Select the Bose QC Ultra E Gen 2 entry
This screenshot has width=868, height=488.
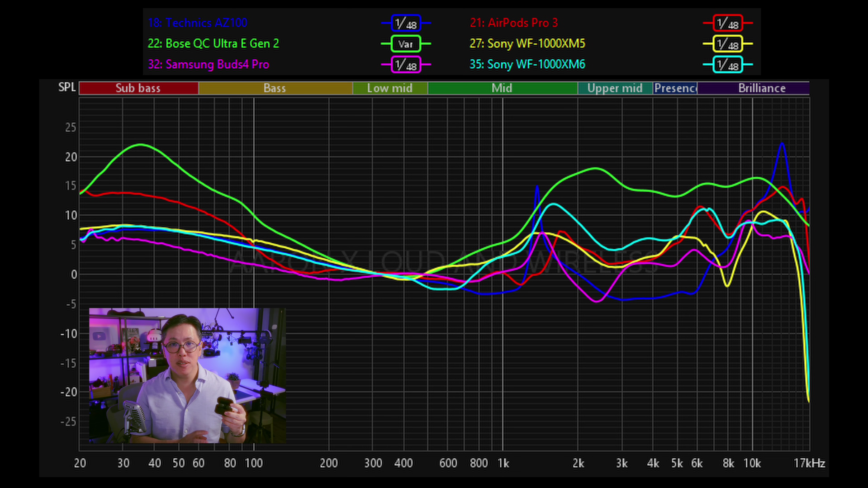click(x=213, y=43)
